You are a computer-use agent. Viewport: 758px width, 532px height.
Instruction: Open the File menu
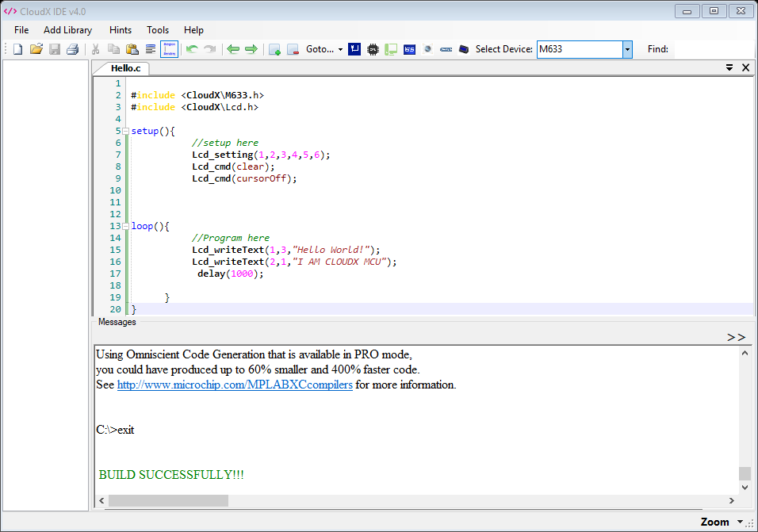tap(21, 30)
